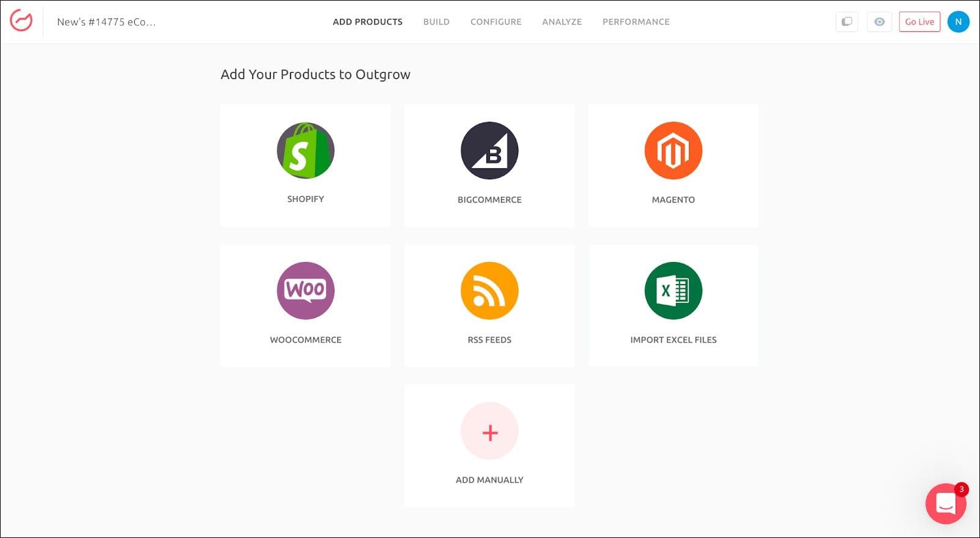
Task: Open the chat support widget
Action: pos(945,504)
